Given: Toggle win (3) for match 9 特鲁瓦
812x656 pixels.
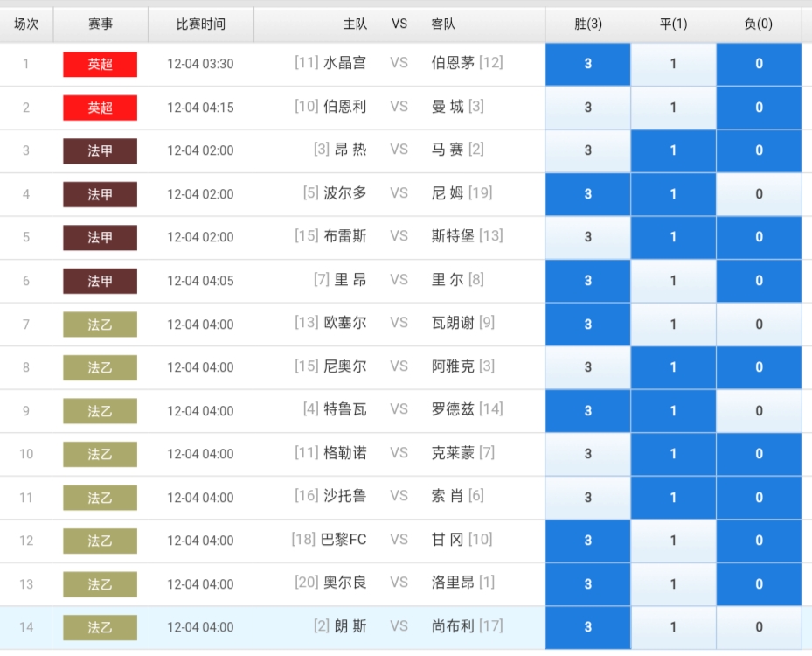Looking at the screenshot, I should [587, 411].
